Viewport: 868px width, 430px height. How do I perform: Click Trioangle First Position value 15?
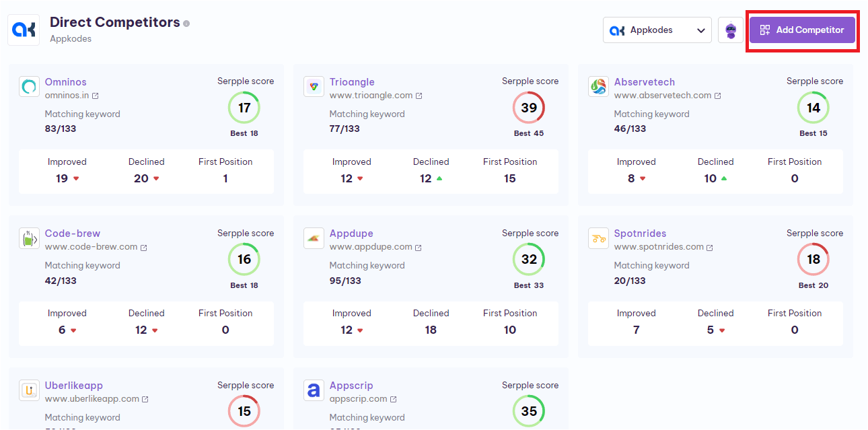click(x=510, y=178)
